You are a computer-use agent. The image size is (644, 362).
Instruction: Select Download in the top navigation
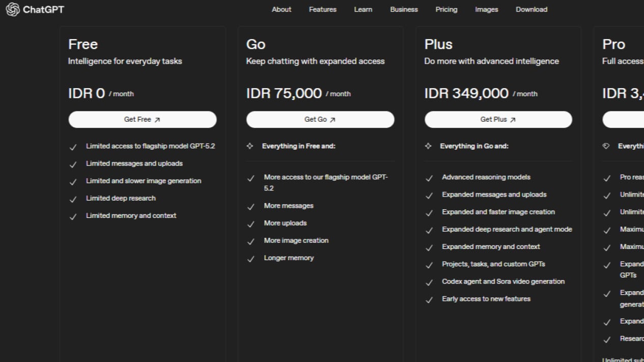tap(531, 9)
